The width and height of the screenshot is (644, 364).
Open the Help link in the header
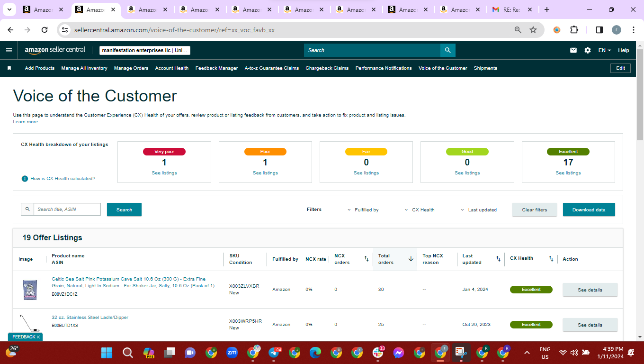[624, 50]
